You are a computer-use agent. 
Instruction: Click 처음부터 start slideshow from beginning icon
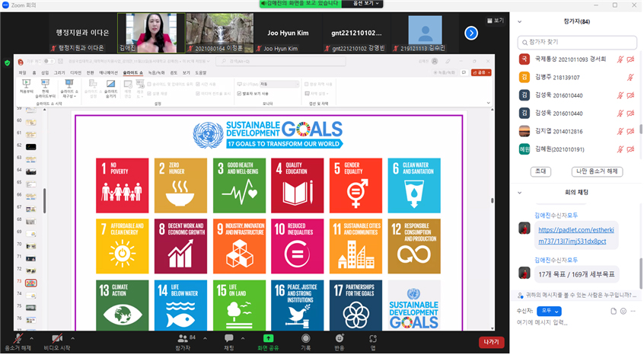pos(27,84)
